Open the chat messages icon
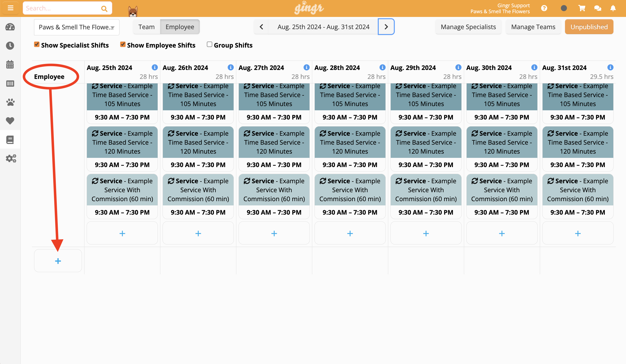 tap(597, 8)
